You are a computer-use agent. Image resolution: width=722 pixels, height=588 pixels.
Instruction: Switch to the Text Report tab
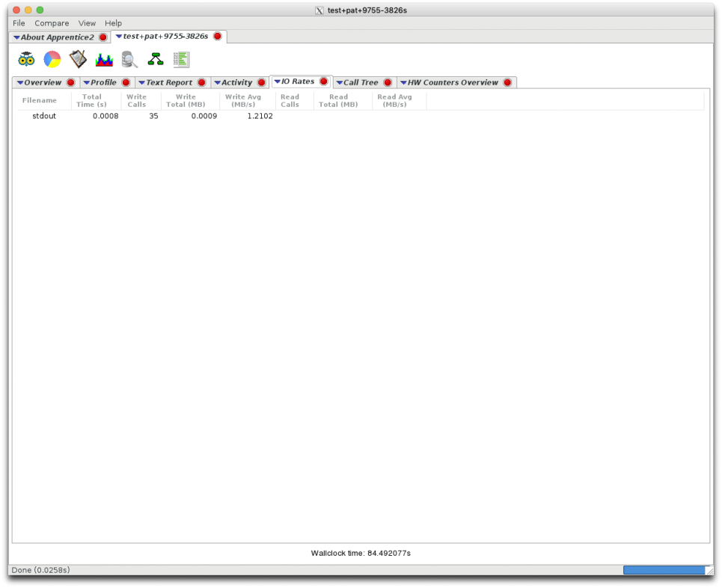pos(168,82)
